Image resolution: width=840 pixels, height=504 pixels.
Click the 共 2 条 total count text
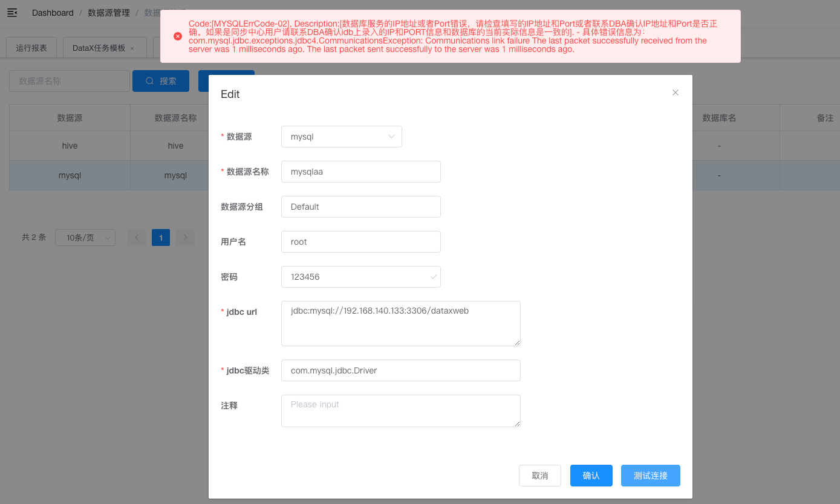pos(34,237)
